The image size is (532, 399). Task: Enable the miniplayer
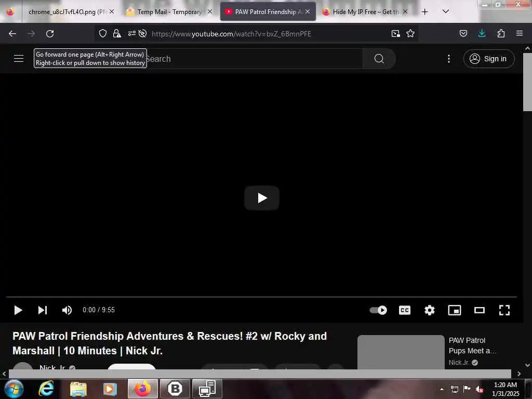point(454,310)
